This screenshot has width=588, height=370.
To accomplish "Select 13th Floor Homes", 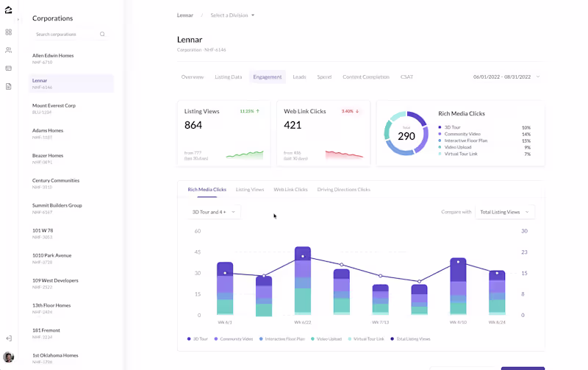I will point(71,308).
